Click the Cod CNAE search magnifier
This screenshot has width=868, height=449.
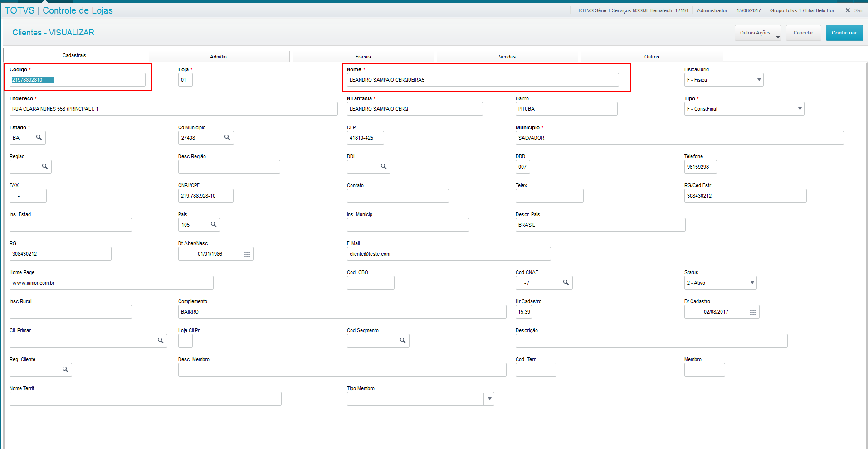[566, 283]
